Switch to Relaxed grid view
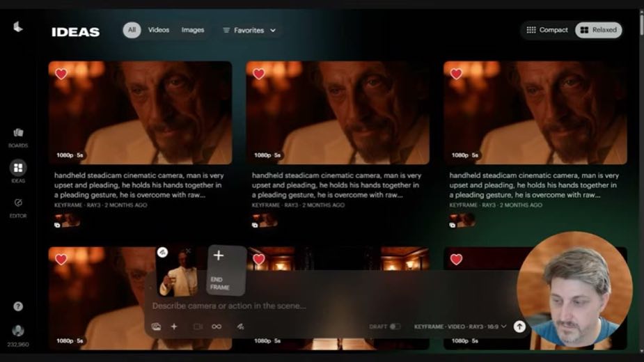Viewport: 644px width, 362px height. pyautogui.click(x=599, y=30)
